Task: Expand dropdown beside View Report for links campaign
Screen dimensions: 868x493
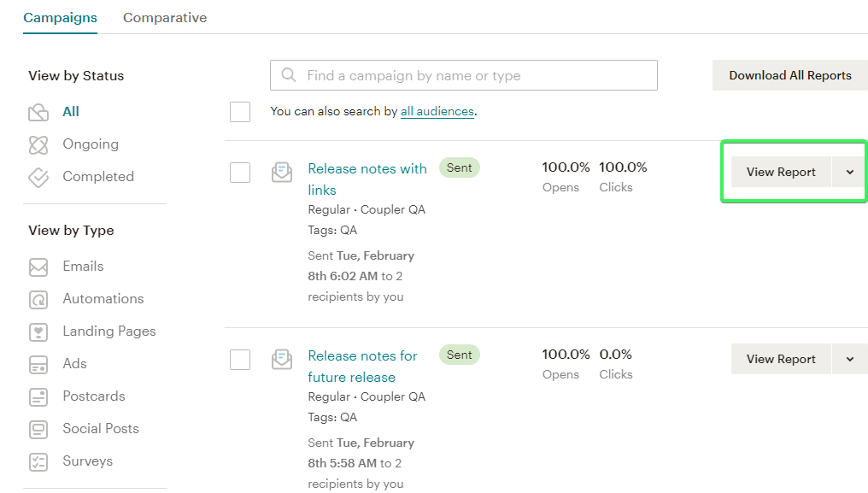Action: [850, 172]
